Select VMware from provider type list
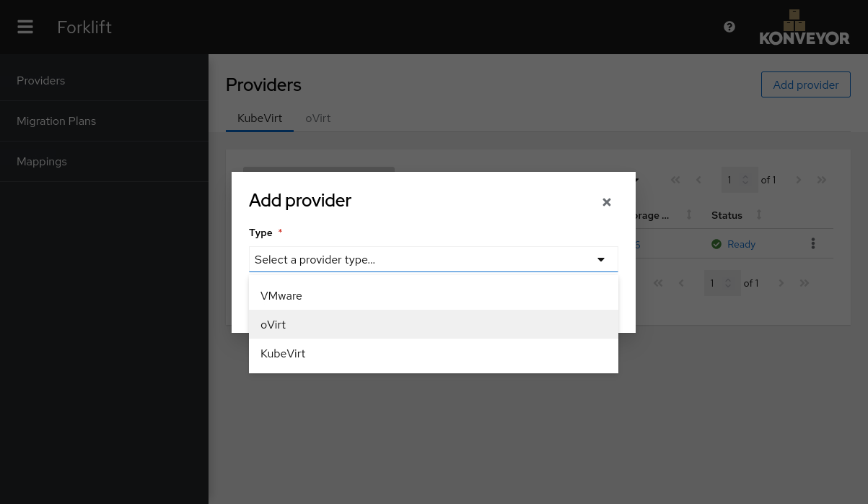Image resolution: width=868 pixels, height=504 pixels. [x=434, y=296]
